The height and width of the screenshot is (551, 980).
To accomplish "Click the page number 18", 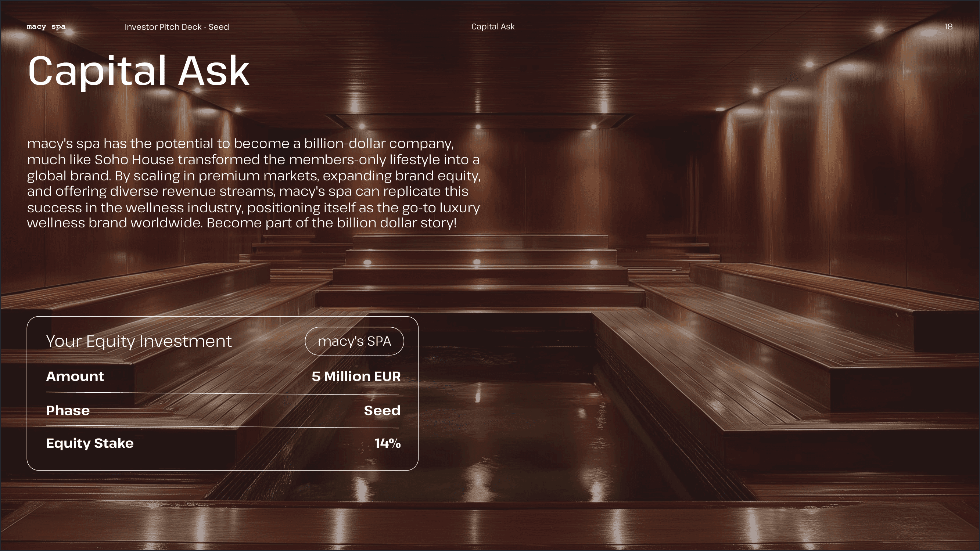I will (948, 26).
